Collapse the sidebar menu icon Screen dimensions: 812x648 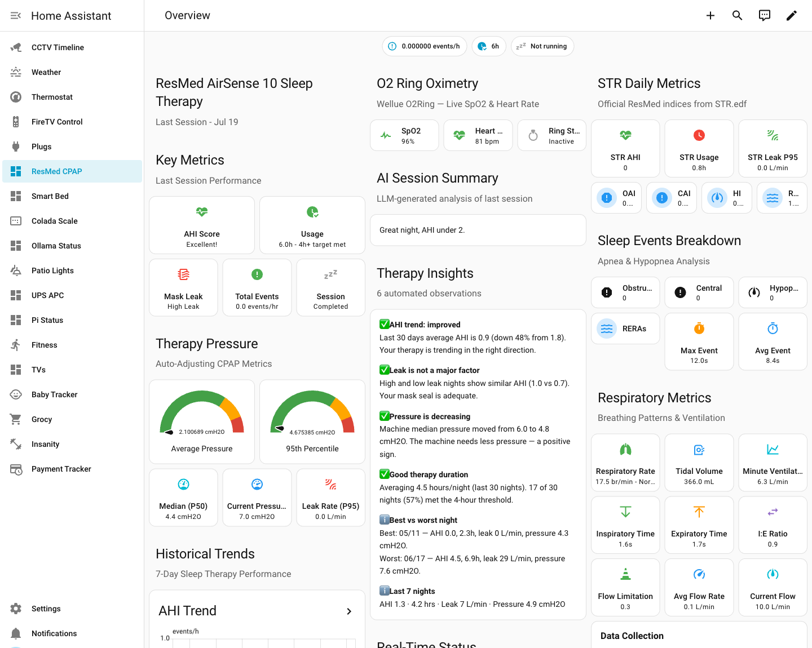[16, 16]
